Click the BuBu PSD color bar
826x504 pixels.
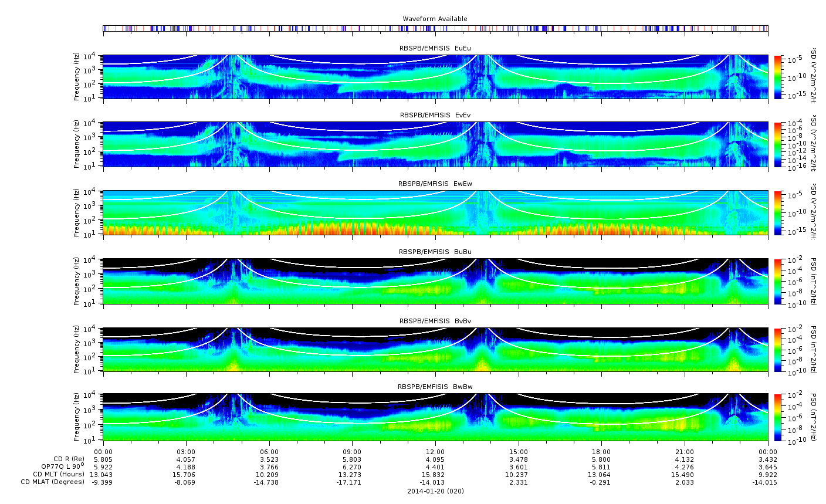pyautogui.click(x=778, y=281)
